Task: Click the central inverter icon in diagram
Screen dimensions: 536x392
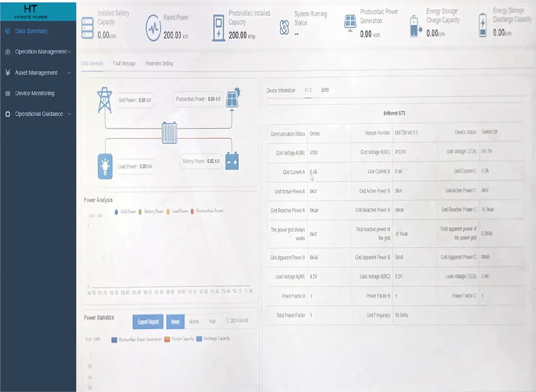Action: click(x=169, y=132)
